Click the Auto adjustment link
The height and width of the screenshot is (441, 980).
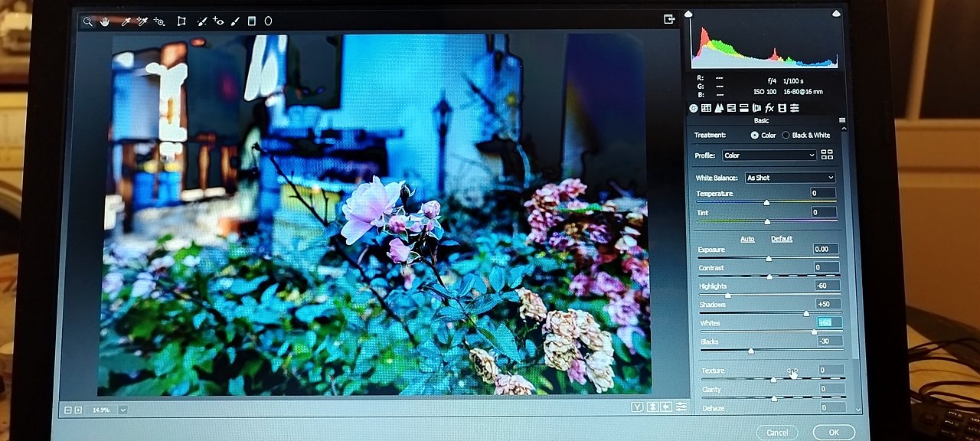(747, 239)
